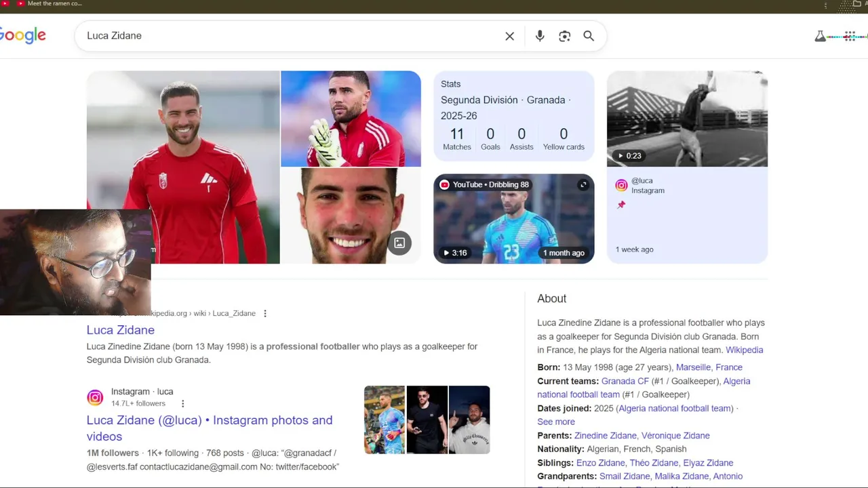Open the Malika Zidane grandparent link

click(682, 476)
